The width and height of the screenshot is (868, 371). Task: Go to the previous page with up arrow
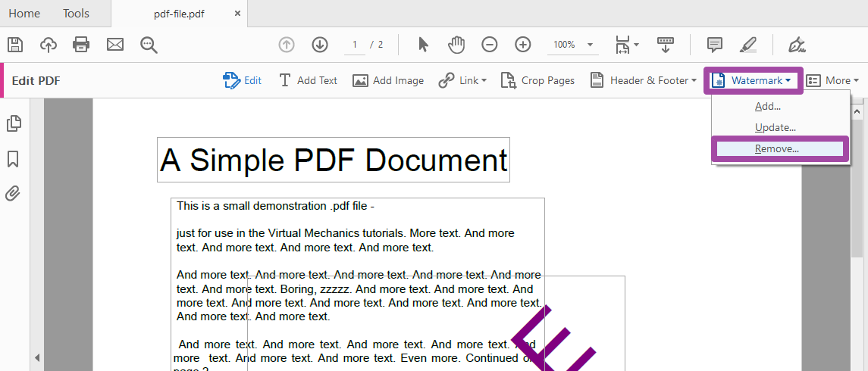click(287, 44)
